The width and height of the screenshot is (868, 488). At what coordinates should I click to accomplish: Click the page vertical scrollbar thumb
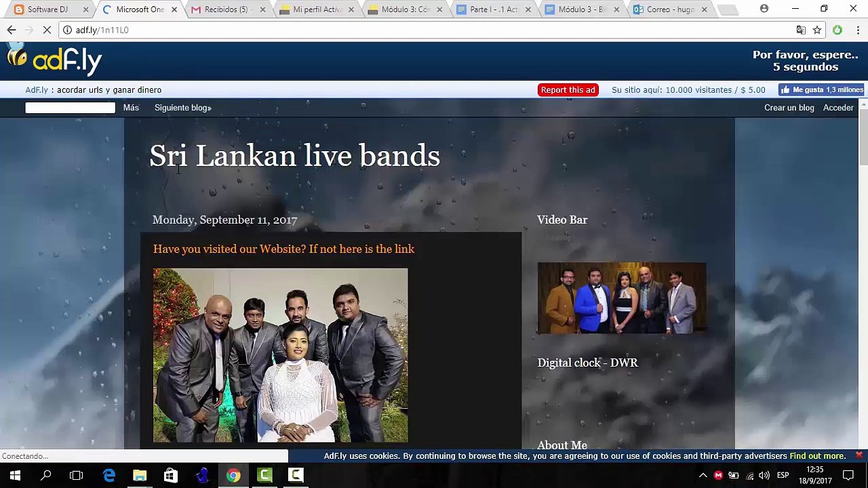coord(863,136)
